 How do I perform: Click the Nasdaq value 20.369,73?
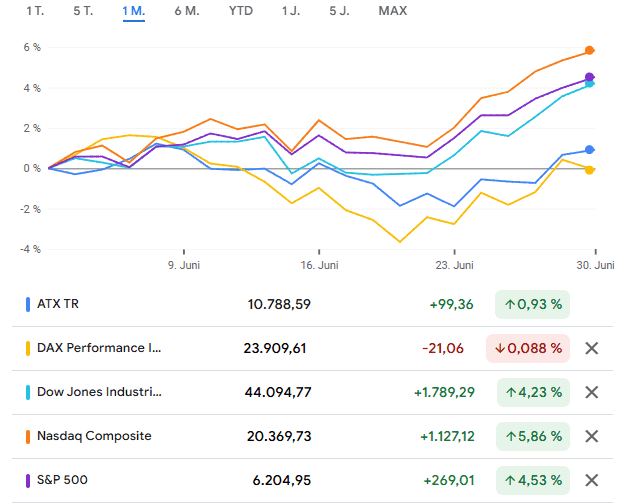click(279, 437)
